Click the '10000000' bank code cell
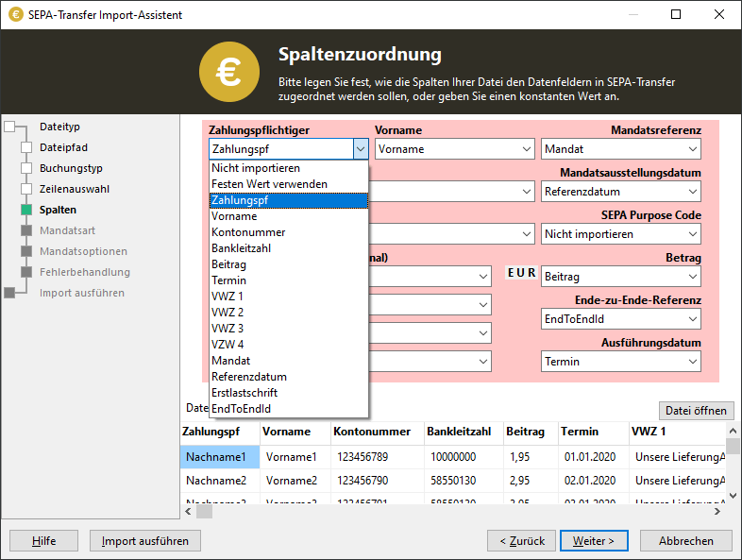The width and height of the screenshot is (742, 560). (464, 457)
